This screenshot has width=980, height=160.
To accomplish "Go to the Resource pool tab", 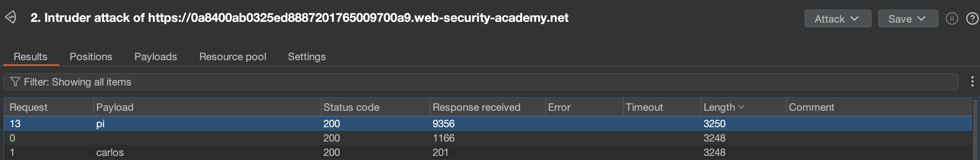I will 232,57.
